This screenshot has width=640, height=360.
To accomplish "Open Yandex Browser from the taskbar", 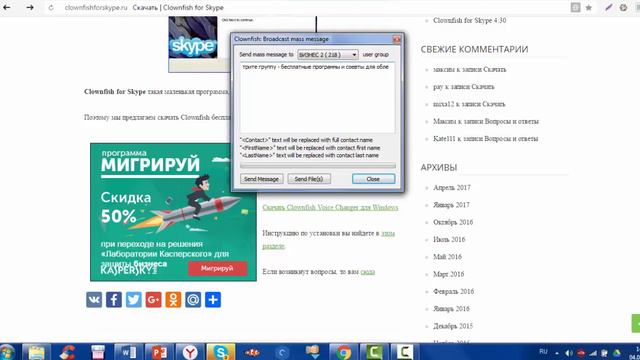I will tap(190, 352).
